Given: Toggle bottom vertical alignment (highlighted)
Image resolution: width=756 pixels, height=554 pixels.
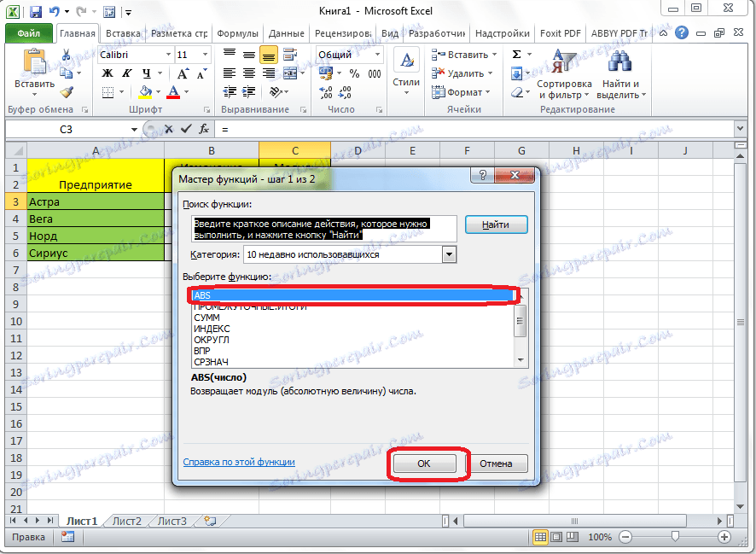Looking at the screenshot, I should (x=269, y=55).
